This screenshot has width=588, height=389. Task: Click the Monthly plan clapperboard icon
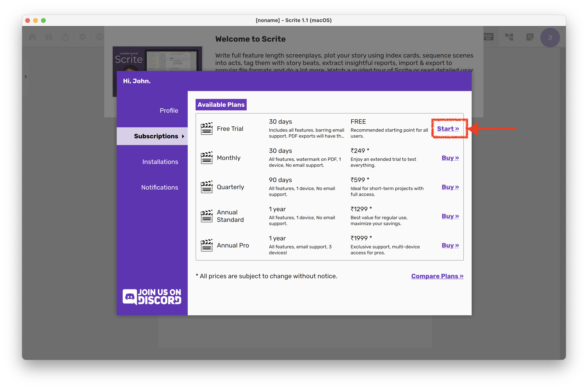pyautogui.click(x=206, y=158)
